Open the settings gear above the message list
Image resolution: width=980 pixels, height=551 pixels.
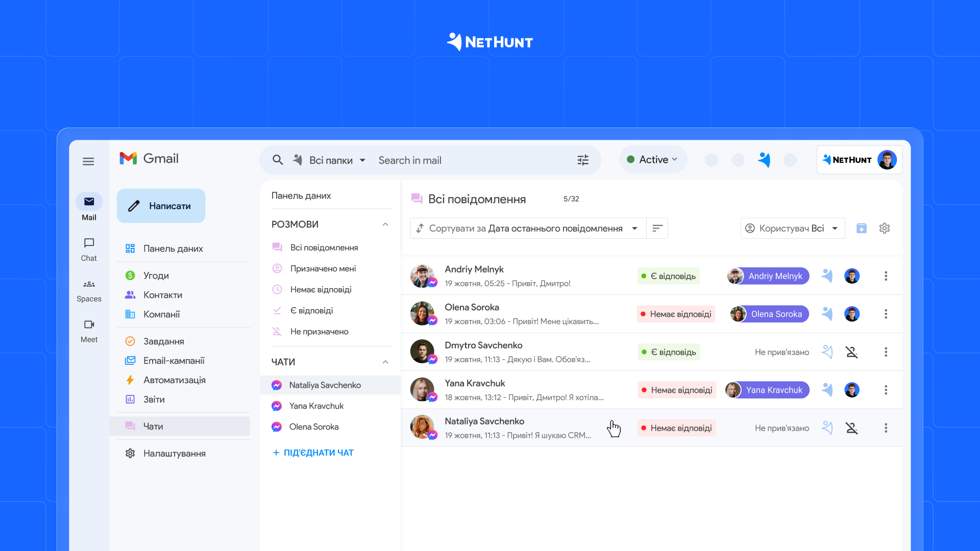[885, 228]
